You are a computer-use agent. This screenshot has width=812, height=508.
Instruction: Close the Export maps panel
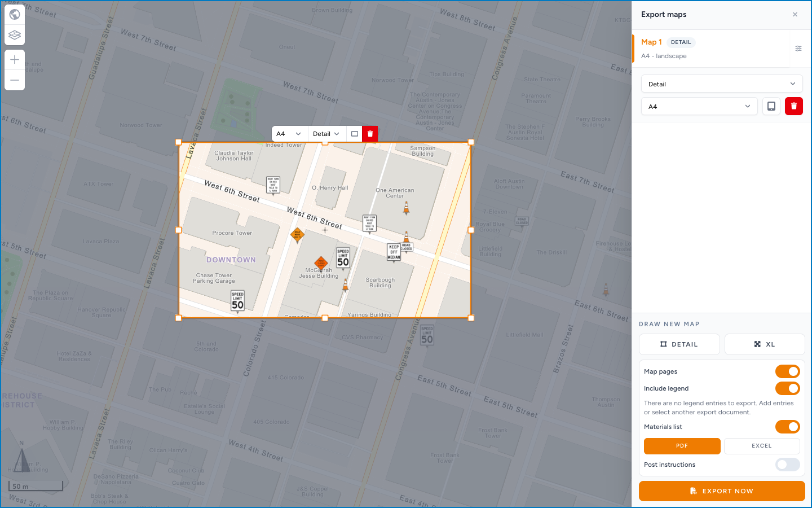(x=795, y=15)
